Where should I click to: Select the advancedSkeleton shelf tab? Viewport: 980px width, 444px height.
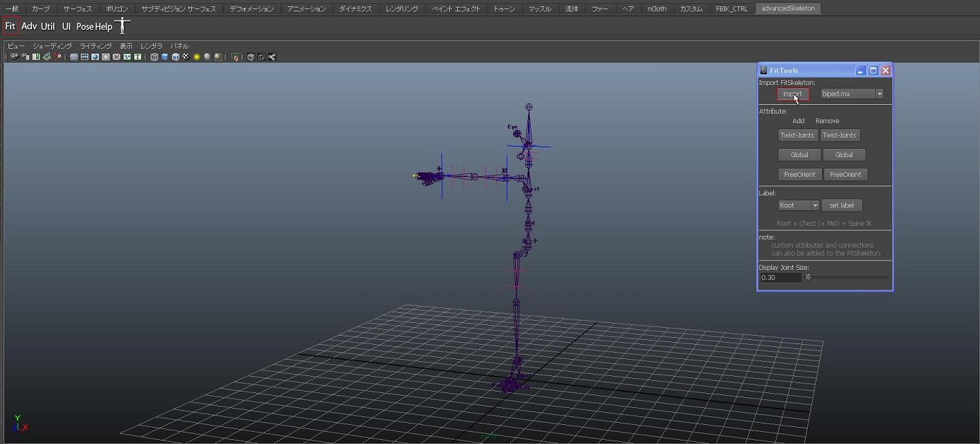click(x=788, y=8)
